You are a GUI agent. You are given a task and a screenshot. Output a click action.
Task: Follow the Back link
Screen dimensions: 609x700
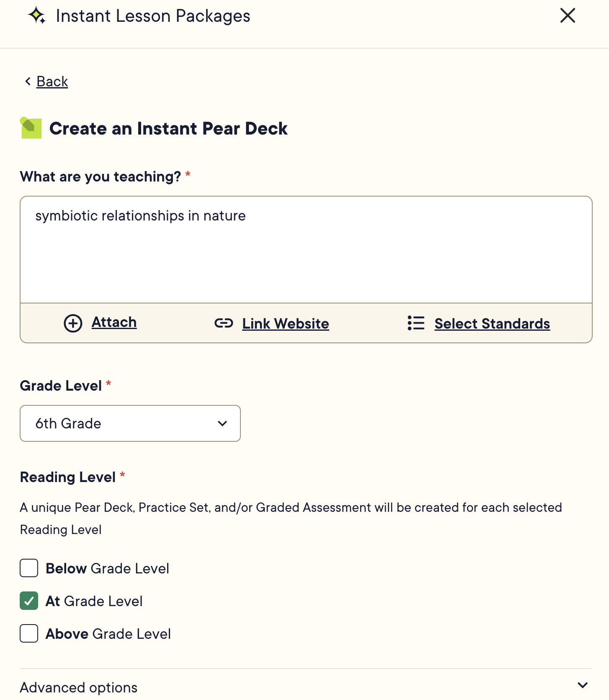pos(52,81)
